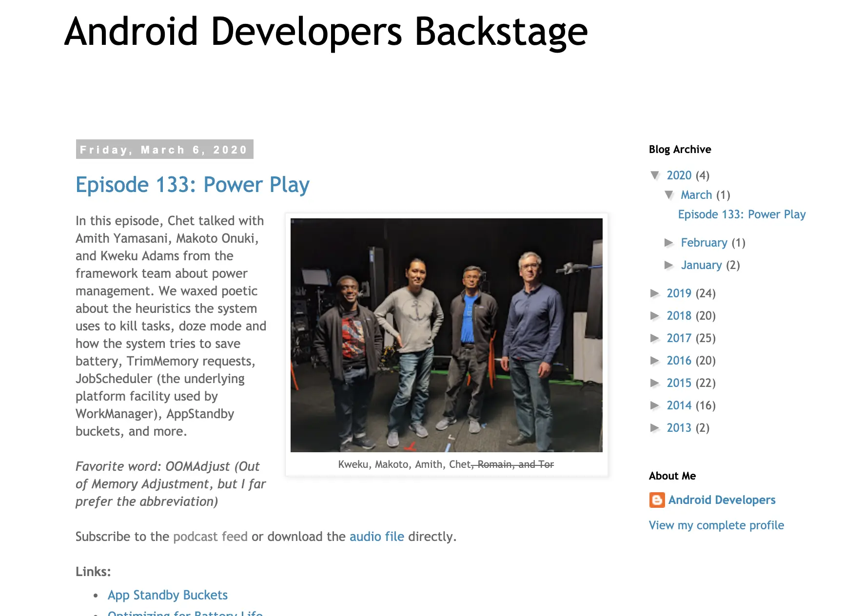Open the 2018 archive link
Viewport: 863px width, 616px height.
click(x=679, y=316)
